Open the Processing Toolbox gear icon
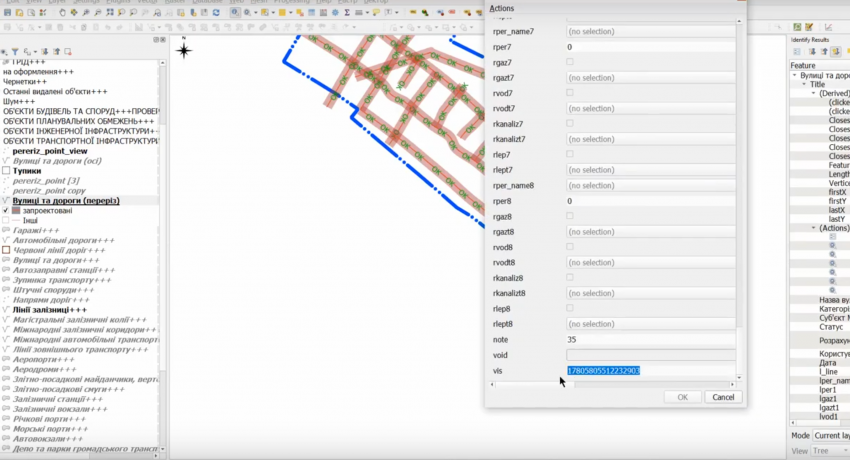This screenshot has width=850, height=460. [335, 12]
